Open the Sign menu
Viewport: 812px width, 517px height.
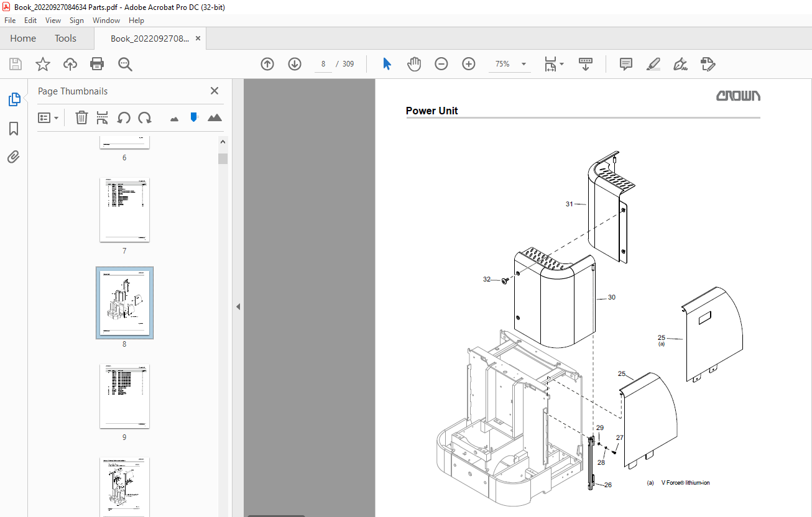pyautogui.click(x=76, y=21)
